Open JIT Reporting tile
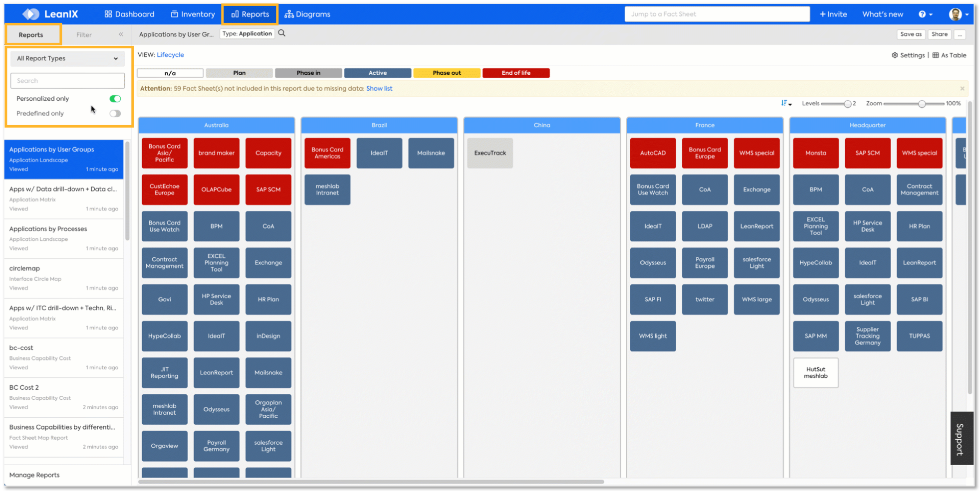Viewport: 980px width, 491px height. tap(165, 373)
